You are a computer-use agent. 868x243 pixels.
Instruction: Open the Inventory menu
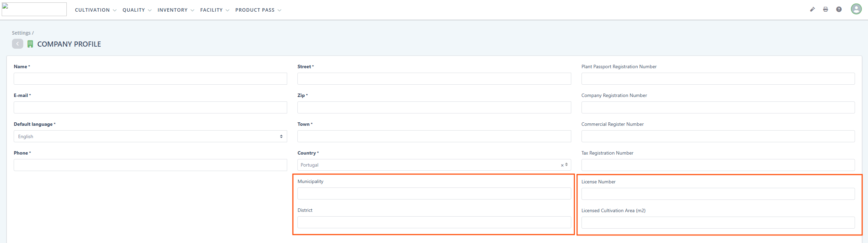point(176,10)
